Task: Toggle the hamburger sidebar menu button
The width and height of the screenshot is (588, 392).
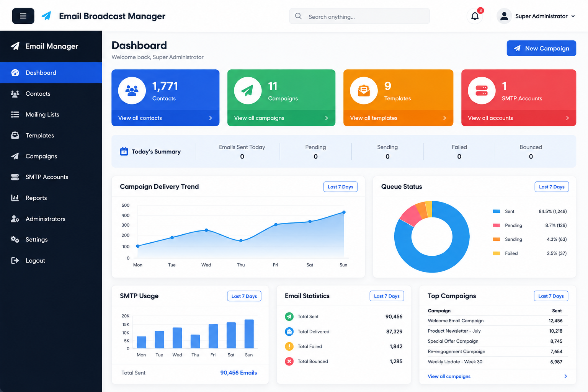Action: pyautogui.click(x=23, y=16)
